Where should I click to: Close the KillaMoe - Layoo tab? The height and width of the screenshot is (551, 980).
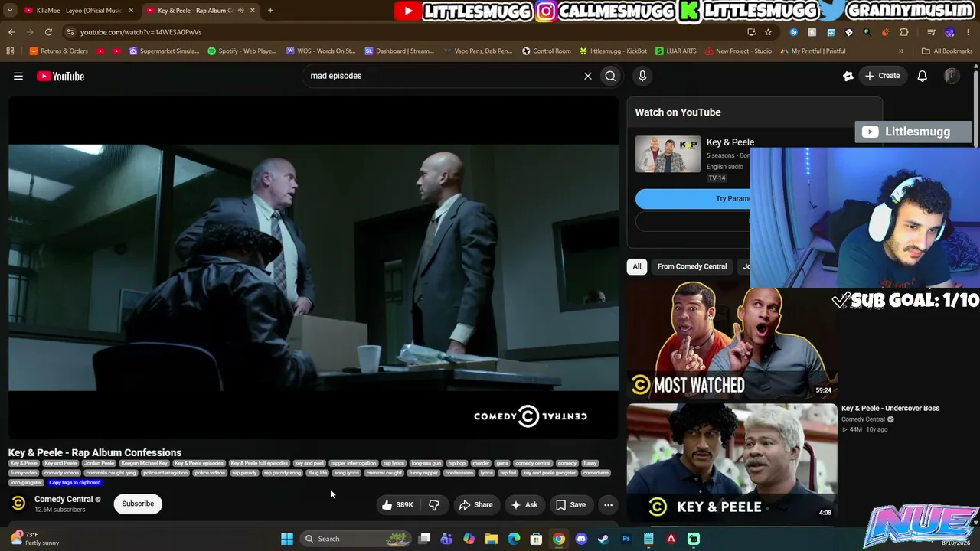[131, 10]
